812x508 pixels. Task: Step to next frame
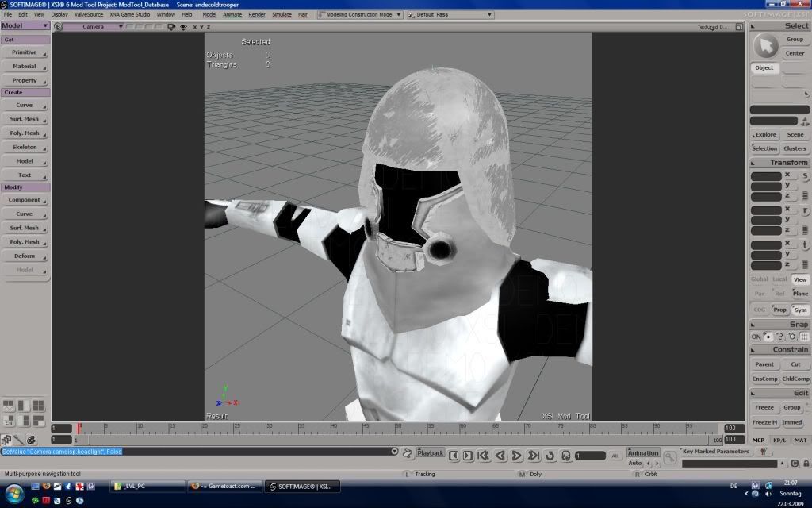pos(468,455)
